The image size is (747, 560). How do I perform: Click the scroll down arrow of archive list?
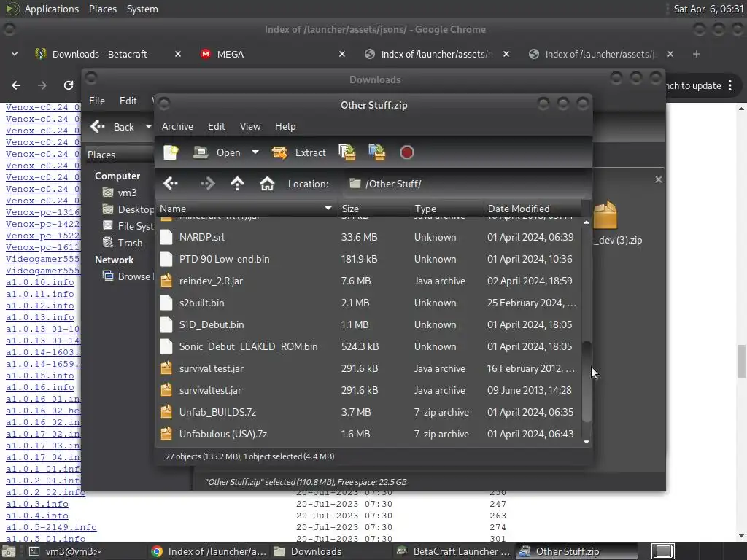click(587, 441)
